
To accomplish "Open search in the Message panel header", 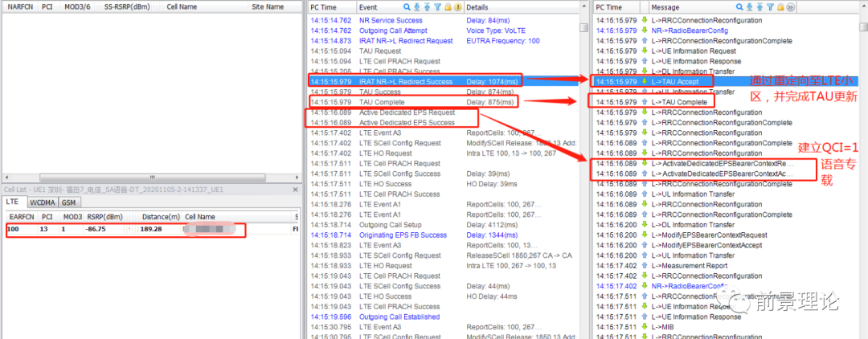I will tap(739, 7).
